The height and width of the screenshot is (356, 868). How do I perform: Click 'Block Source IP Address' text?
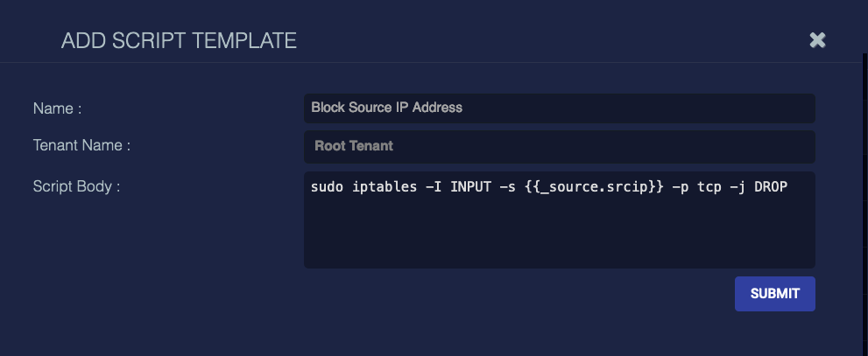(386, 108)
